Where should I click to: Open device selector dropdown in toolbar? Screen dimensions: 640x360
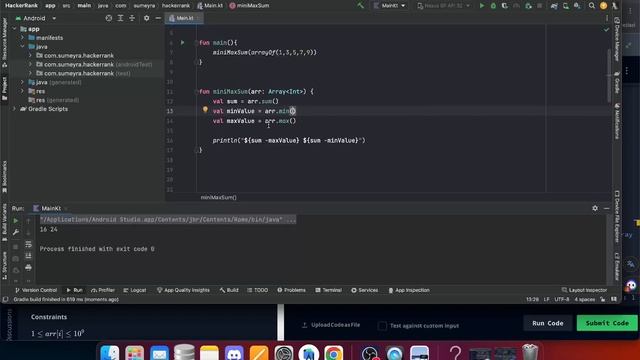(444, 6)
